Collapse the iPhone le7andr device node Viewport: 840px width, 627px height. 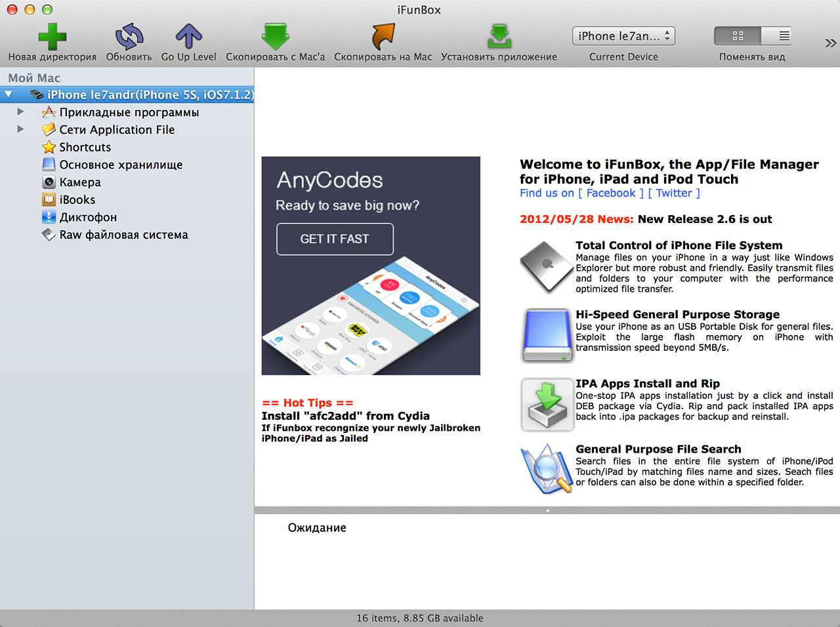tap(9, 94)
